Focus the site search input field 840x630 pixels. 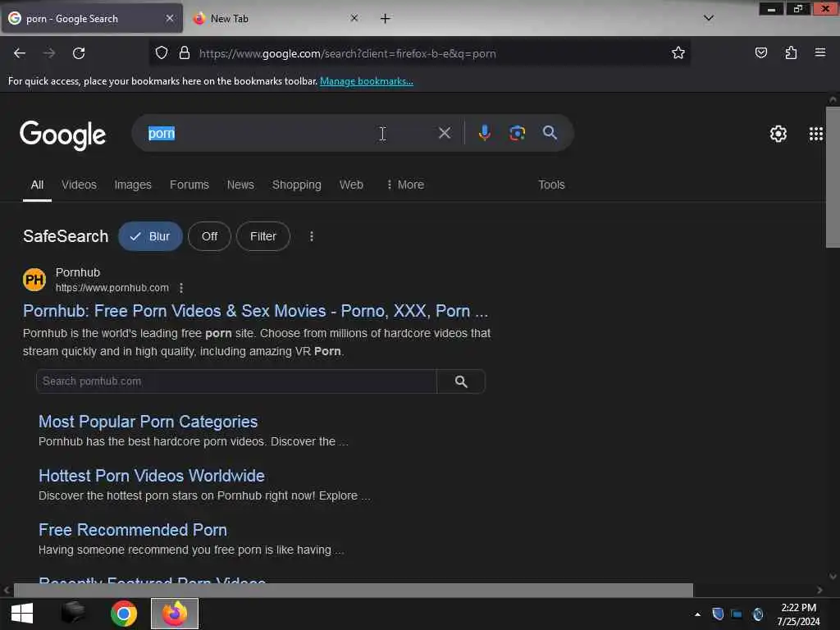click(236, 381)
